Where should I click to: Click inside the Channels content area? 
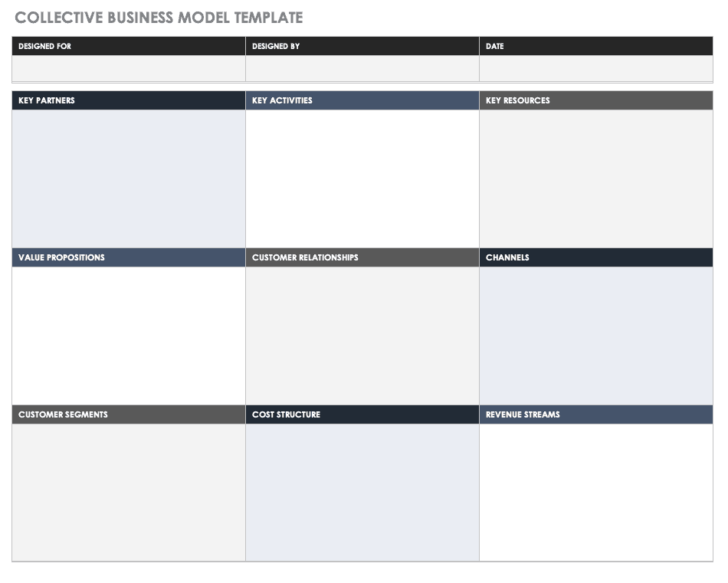tap(595, 336)
